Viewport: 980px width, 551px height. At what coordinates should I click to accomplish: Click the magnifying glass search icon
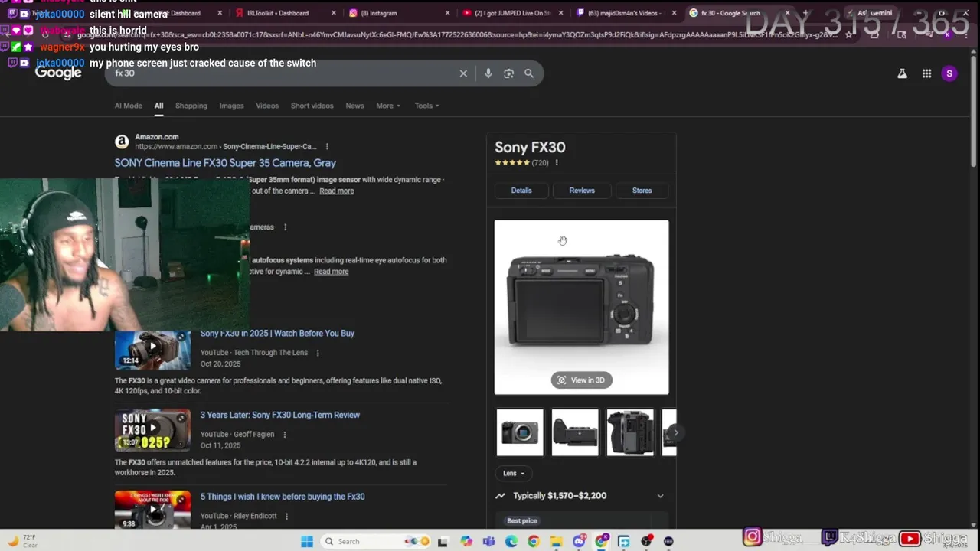coord(529,73)
